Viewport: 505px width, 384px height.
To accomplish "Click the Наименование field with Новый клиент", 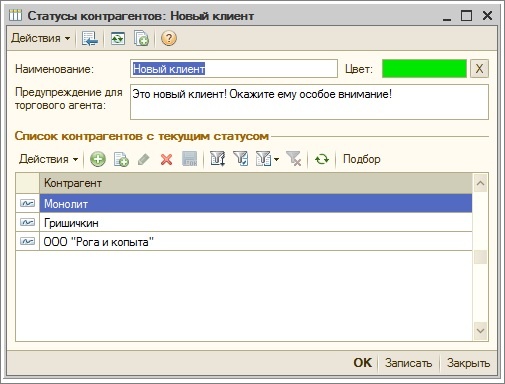I will click(234, 69).
